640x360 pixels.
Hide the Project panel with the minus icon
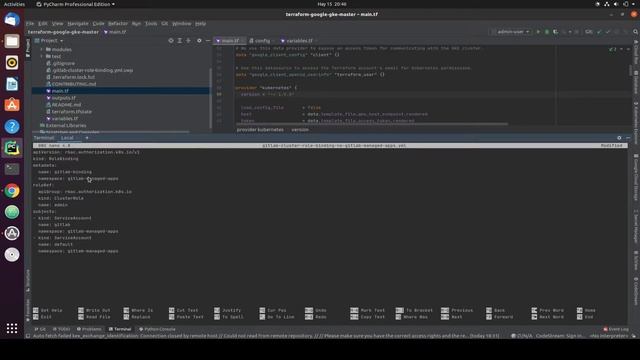click(208, 40)
